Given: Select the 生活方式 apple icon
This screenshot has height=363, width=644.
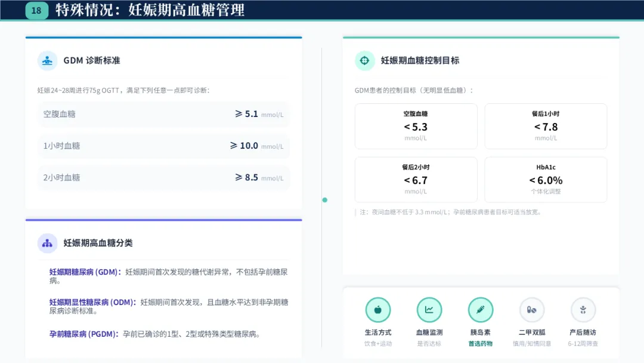Looking at the screenshot, I should coord(378,310).
